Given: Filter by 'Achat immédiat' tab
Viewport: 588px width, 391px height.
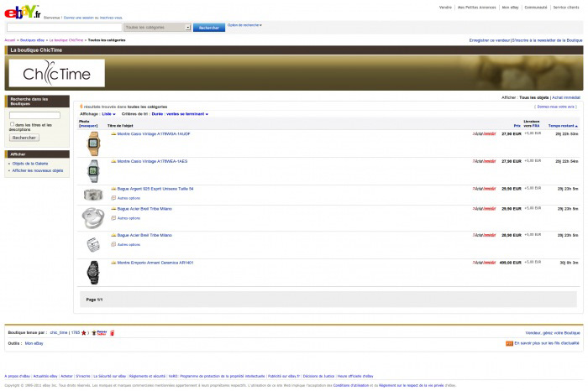Looking at the screenshot, I should [x=566, y=97].
